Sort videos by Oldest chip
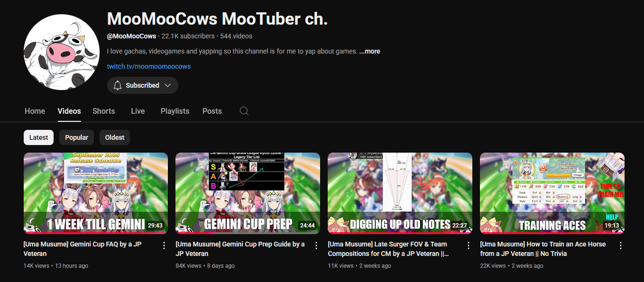Screen dimensions: 644x282 point(115,137)
